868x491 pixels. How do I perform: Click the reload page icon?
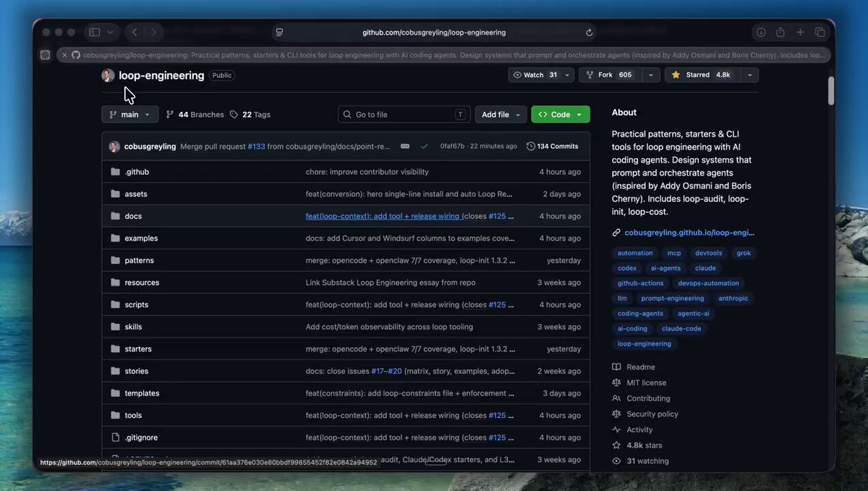coord(590,33)
